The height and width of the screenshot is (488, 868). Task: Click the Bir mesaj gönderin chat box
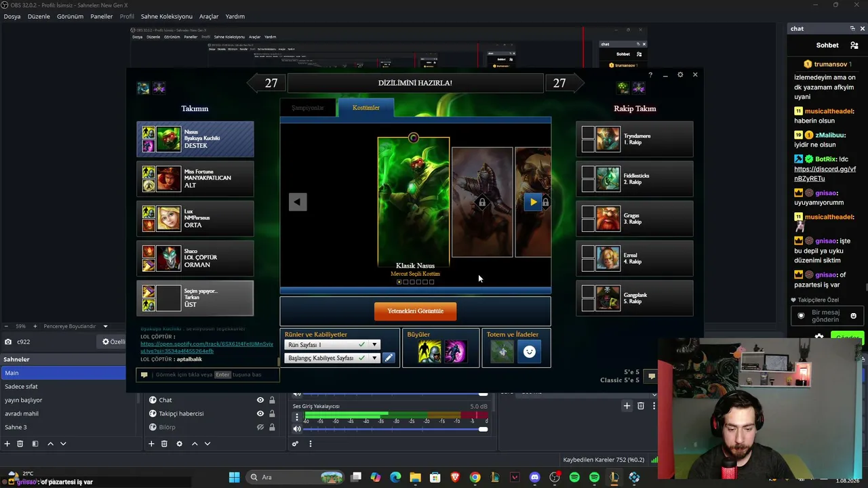pos(828,316)
